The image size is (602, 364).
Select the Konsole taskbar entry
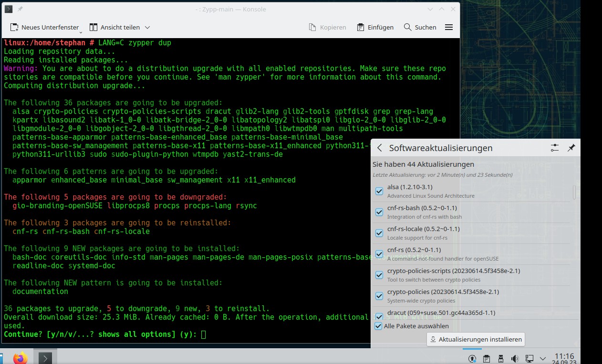(45, 358)
